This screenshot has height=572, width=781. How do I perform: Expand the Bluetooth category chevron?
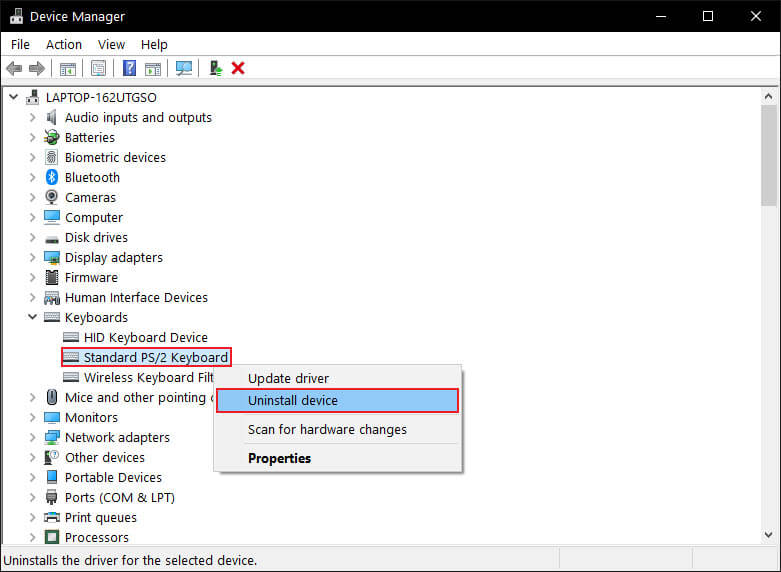point(32,177)
